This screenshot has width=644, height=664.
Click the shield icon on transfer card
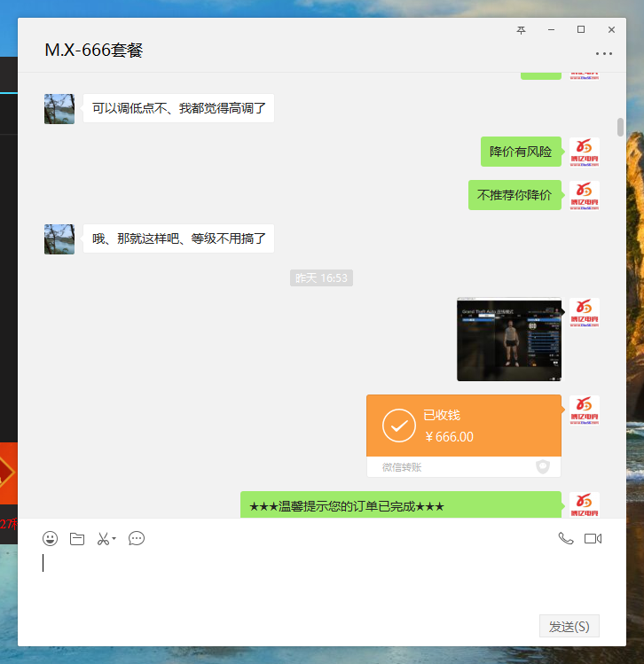(543, 466)
